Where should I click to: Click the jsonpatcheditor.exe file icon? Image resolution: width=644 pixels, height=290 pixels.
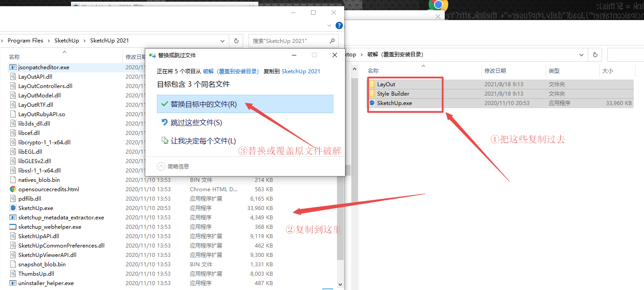pos(13,67)
